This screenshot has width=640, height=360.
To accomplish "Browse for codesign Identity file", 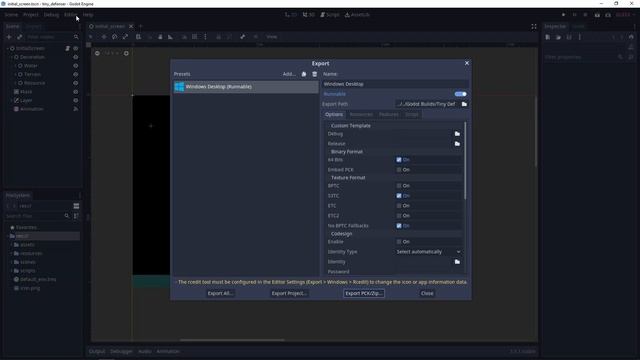I will point(457,262).
